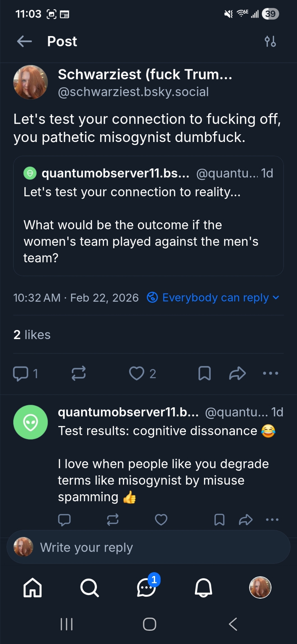Open chat messages with 1 unread
Screen dimensions: 297x644
146,588
